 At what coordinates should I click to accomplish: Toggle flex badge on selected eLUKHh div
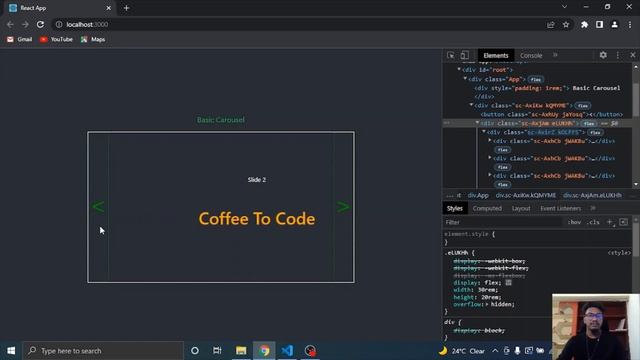589,124
